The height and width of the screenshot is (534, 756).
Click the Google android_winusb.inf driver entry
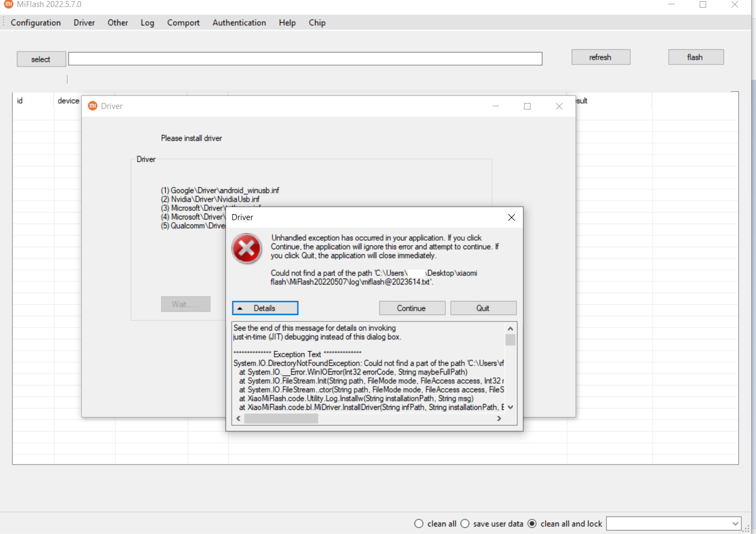220,190
